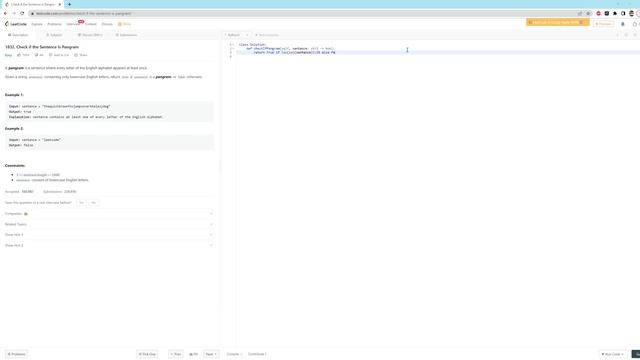The width and height of the screenshot is (640, 360).
Task: Click the red adblock extension icon
Action: tap(599, 13)
